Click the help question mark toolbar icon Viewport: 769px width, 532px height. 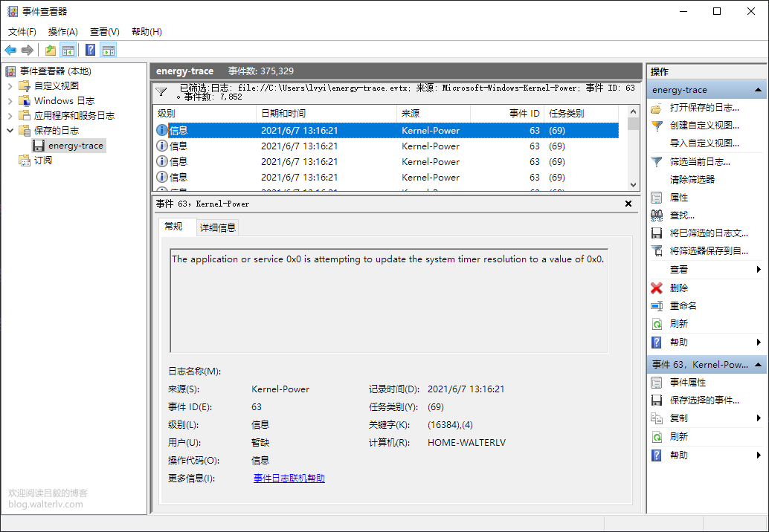[90, 50]
